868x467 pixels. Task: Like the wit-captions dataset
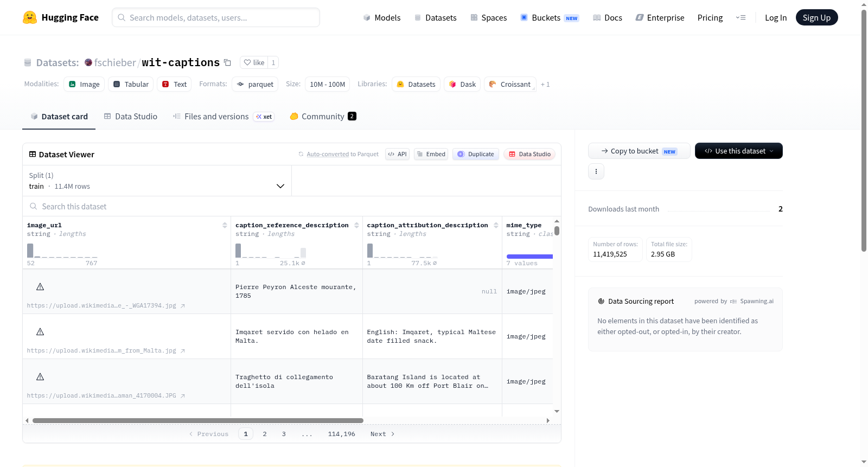tap(254, 62)
